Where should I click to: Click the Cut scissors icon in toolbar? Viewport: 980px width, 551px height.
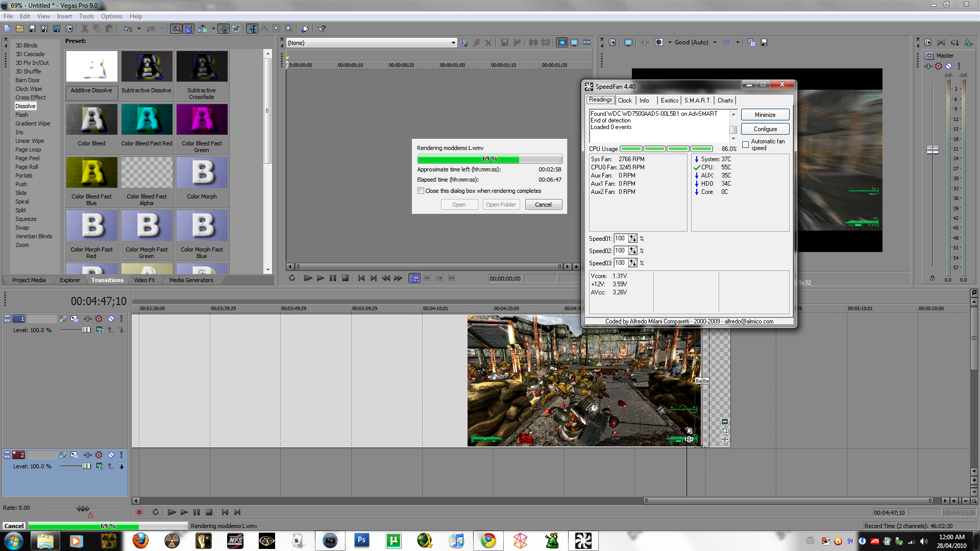(85, 29)
